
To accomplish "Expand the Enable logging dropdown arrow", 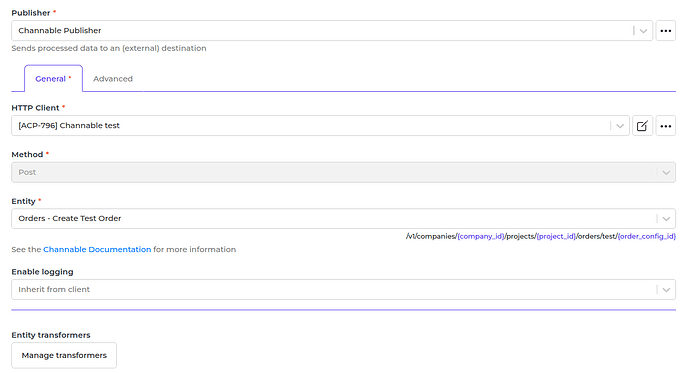I will [x=666, y=289].
